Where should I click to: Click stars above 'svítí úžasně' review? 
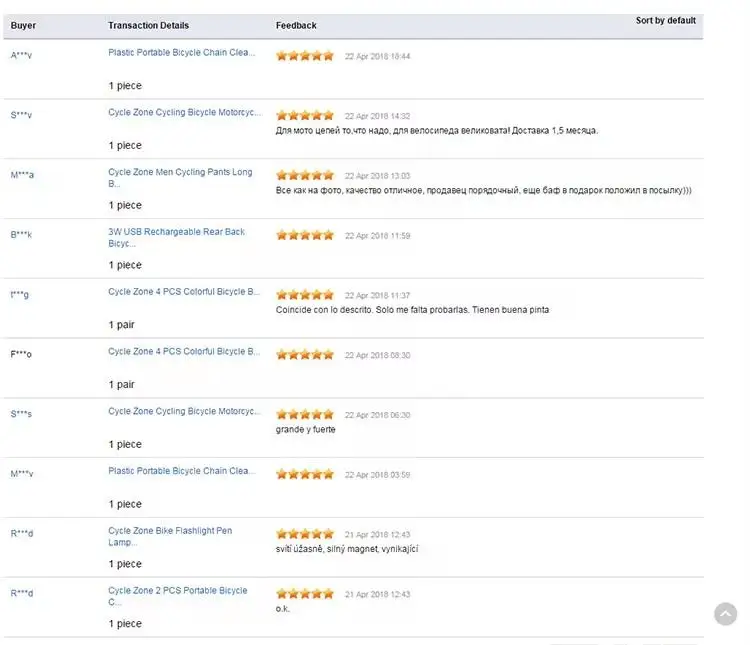click(305, 534)
